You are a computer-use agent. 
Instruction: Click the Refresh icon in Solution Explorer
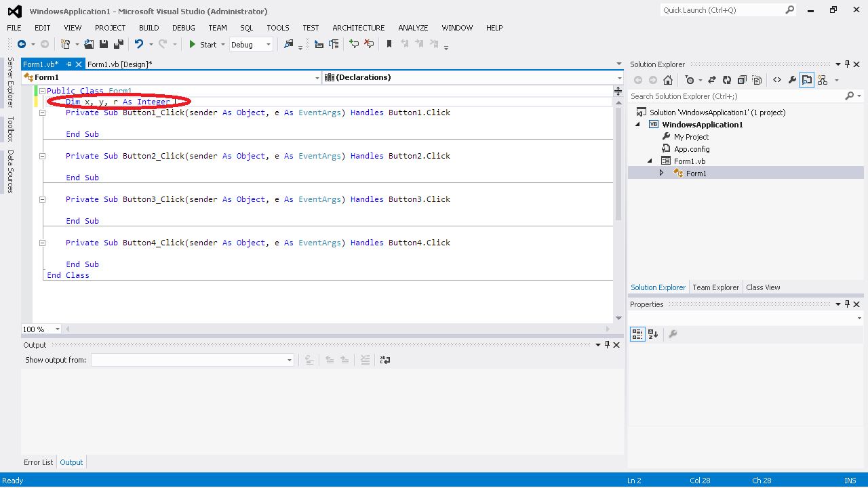point(727,80)
